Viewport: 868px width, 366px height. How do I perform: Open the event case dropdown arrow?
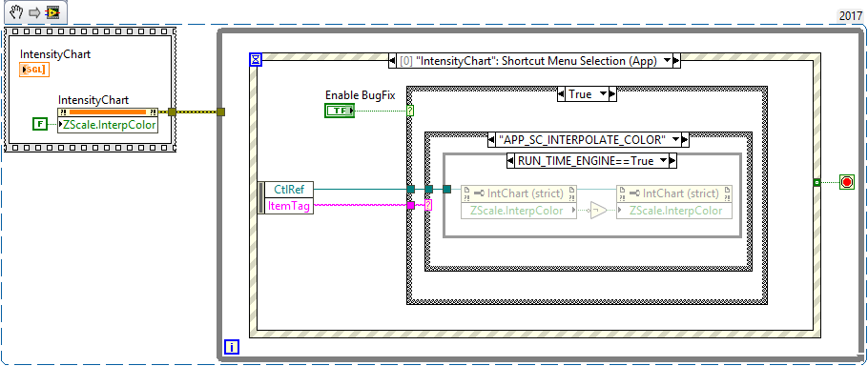click(x=667, y=61)
